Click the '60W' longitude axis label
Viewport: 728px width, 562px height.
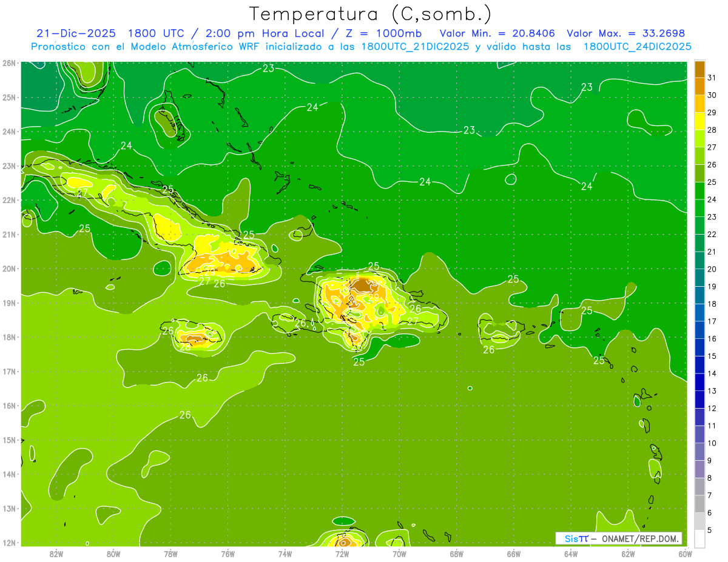[x=685, y=554]
